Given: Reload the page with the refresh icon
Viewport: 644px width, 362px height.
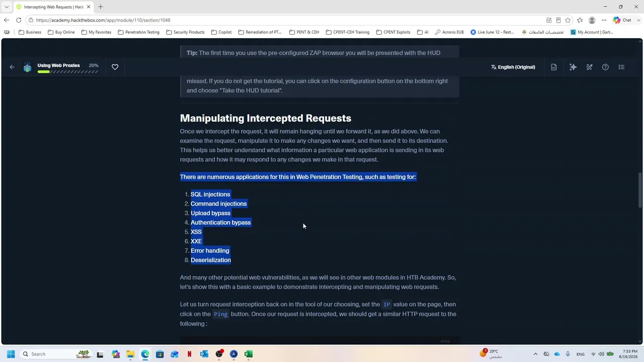Looking at the screenshot, I should [x=19, y=20].
